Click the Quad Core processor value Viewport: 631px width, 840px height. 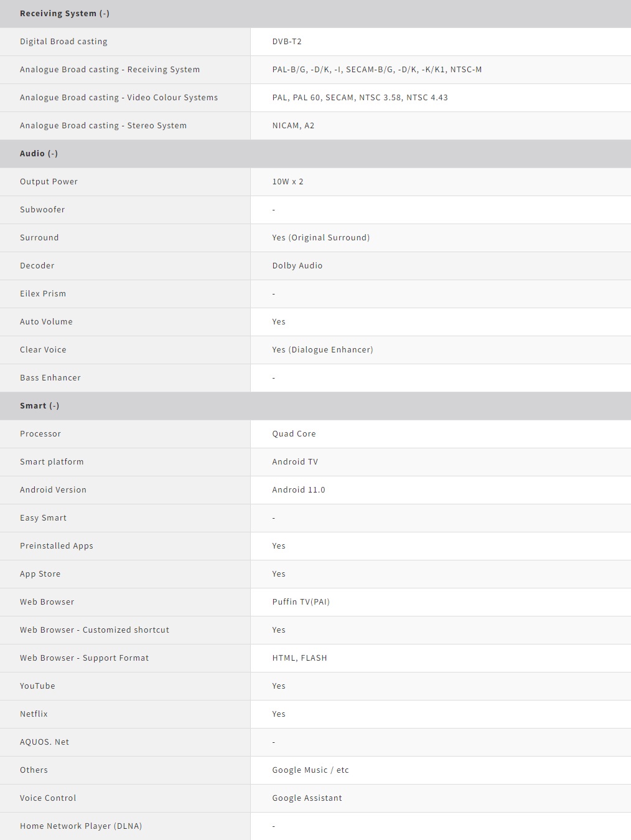[294, 433]
